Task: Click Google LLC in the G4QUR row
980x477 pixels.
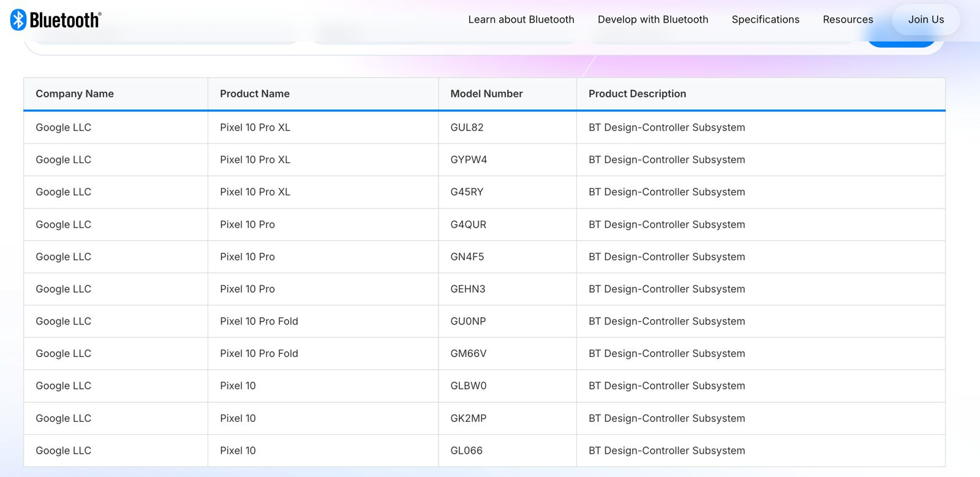Action: pos(63,225)
